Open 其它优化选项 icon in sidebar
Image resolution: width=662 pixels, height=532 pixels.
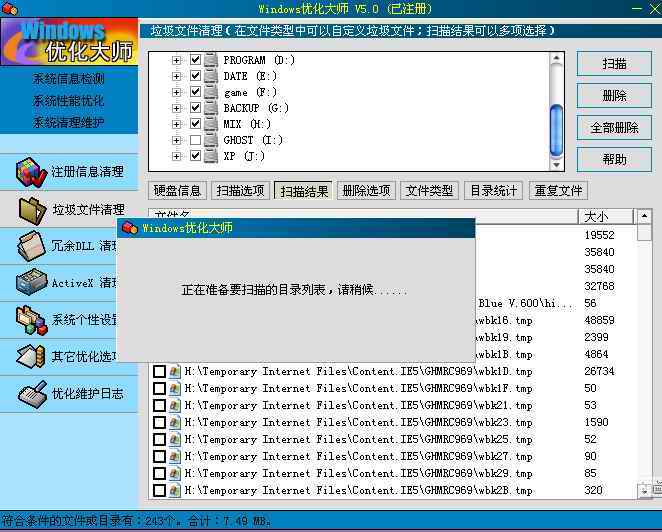[30, 356]
